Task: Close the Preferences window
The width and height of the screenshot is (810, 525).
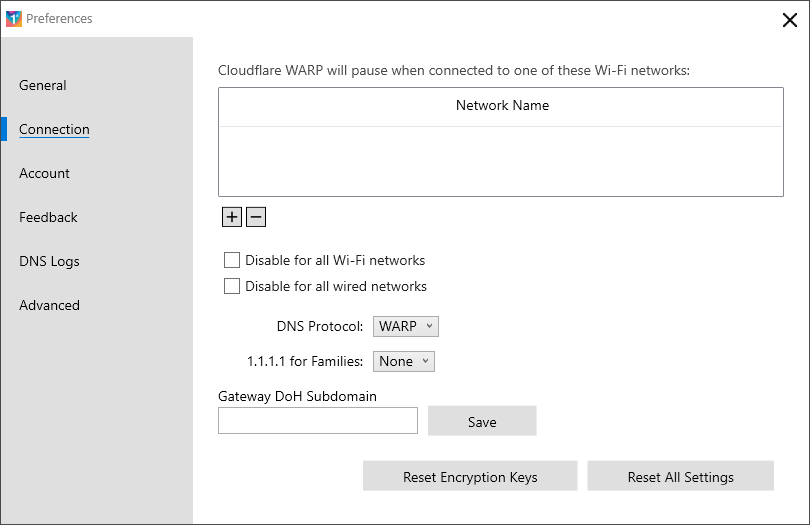Action: (789, 20)
